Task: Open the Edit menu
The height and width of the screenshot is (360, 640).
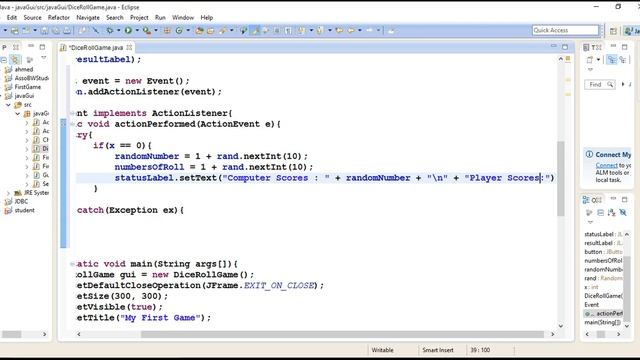Action: click(x=12, y=18)
